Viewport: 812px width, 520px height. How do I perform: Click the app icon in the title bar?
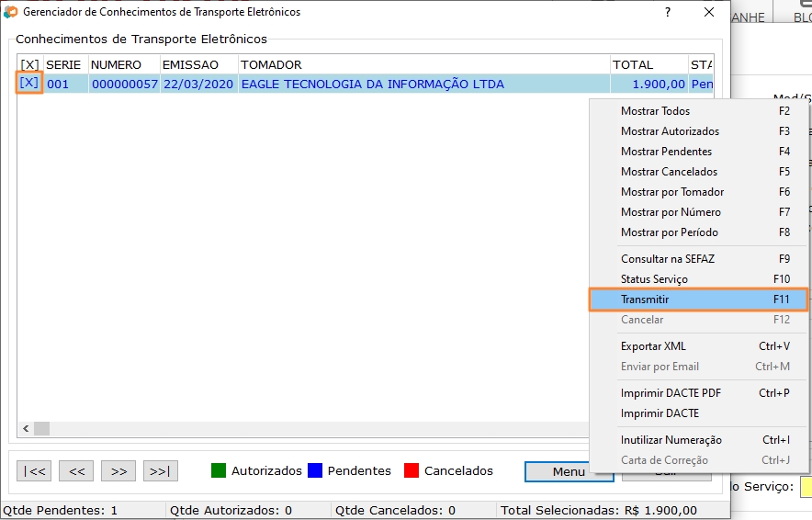[11, 13]
